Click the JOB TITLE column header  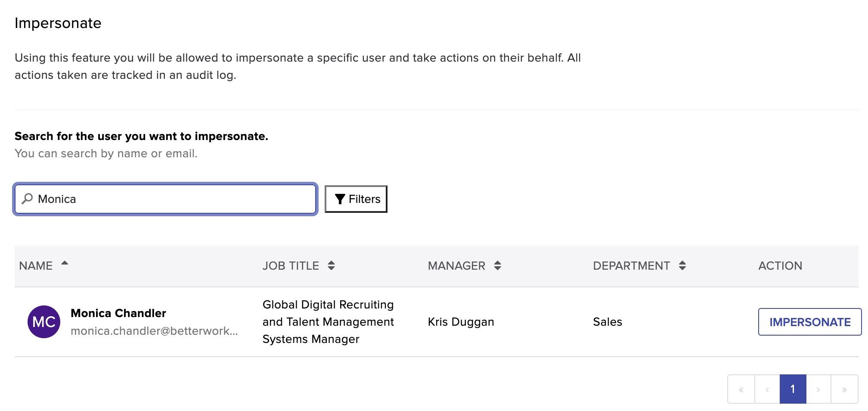[x=291, y=266]
